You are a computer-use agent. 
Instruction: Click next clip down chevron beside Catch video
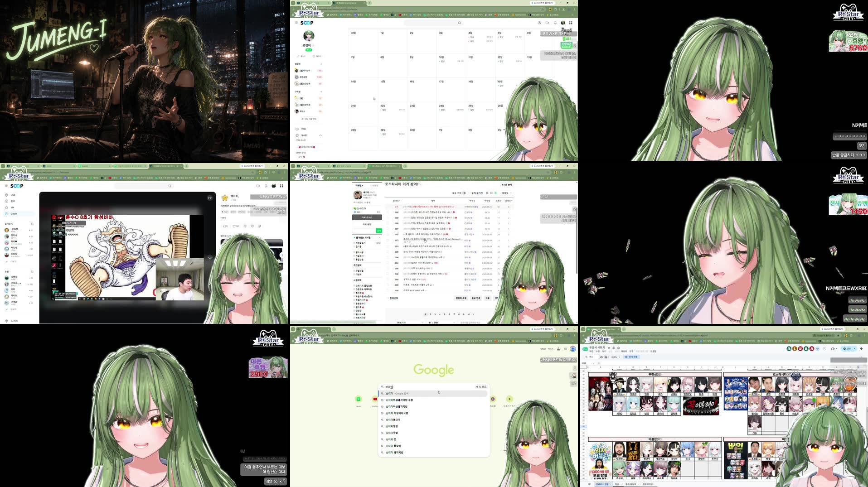click(x=210, y=257)
